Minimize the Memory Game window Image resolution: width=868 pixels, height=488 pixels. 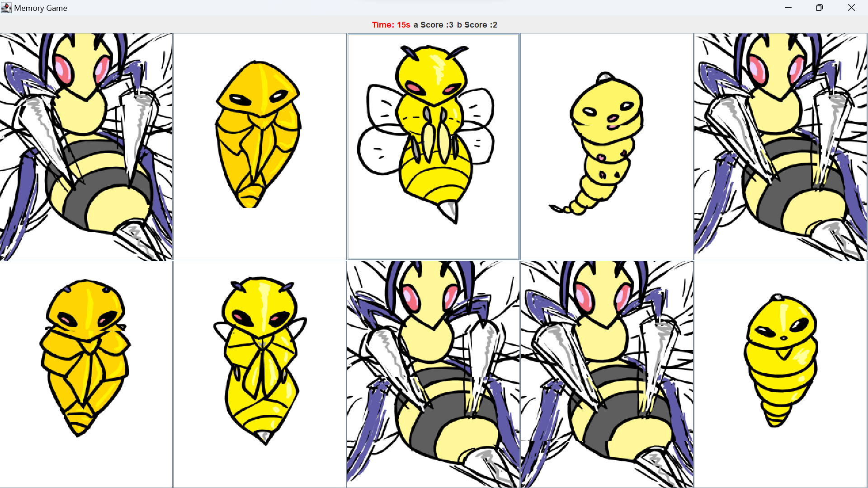click(x=788, y=8)
